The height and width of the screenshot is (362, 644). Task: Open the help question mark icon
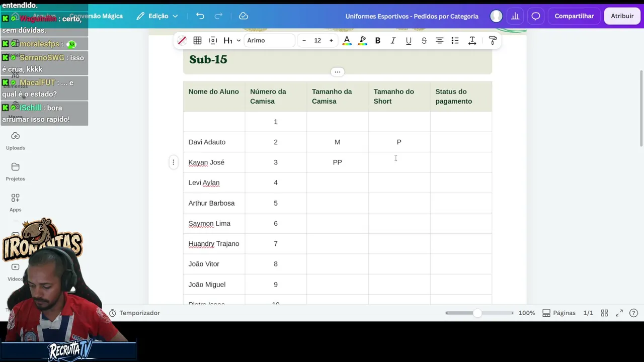[x=633, y=313]
